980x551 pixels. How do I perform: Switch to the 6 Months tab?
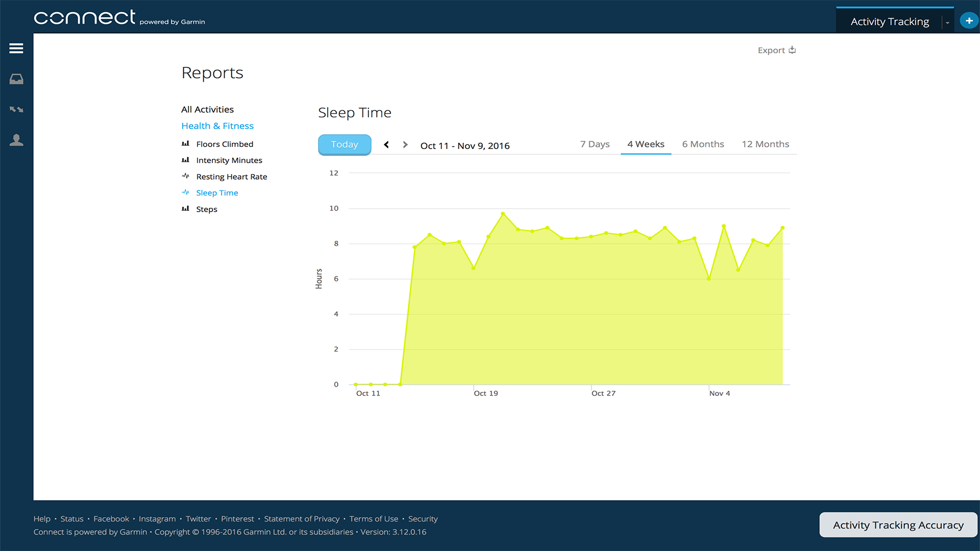tap(703, 144)
